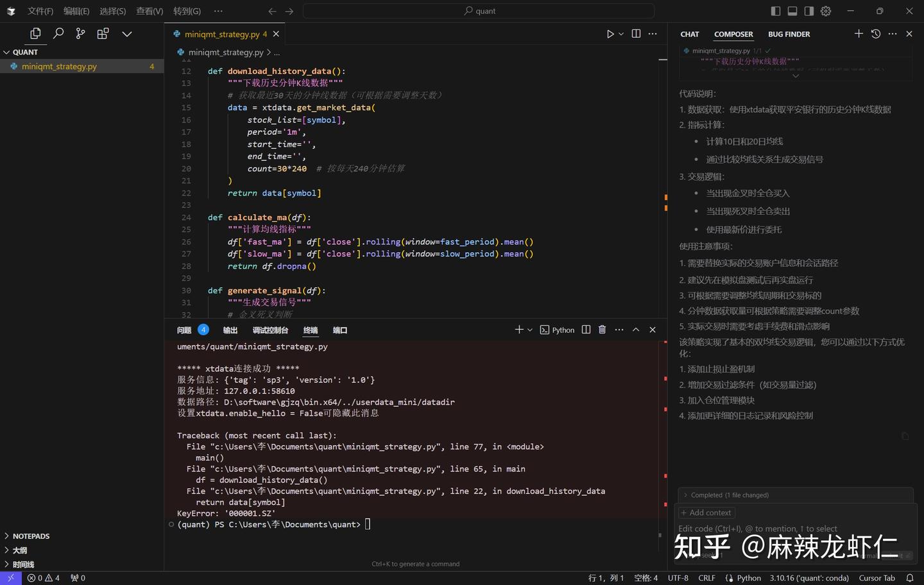Open more editor actions menu
Image resolution: width=924 pixels, height=585 pixels.
[x=653, y=34]
